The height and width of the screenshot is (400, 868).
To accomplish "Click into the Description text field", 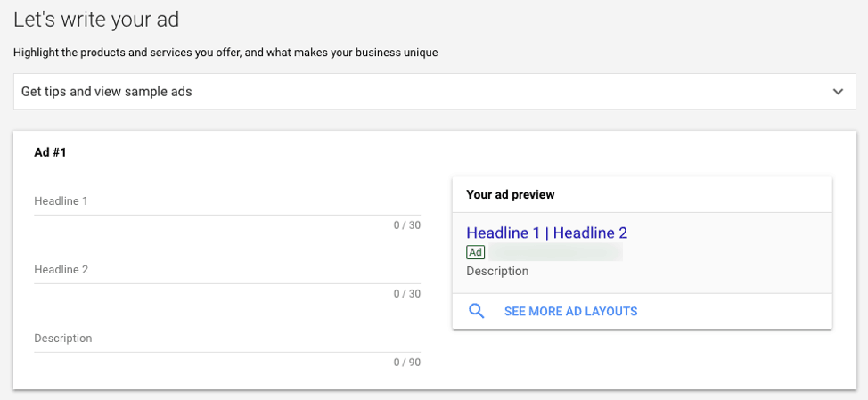I will point(227,339).
